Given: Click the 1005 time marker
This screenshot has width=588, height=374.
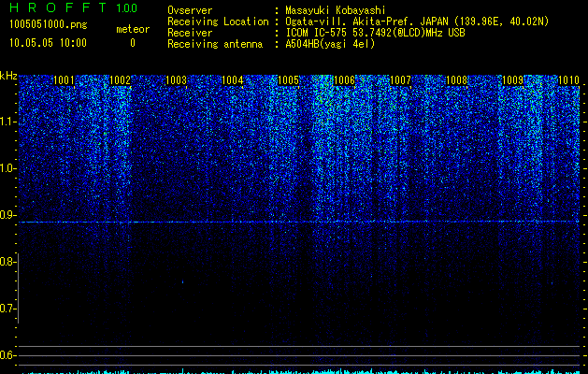Looking at the screenshot, I should (288, 80).
